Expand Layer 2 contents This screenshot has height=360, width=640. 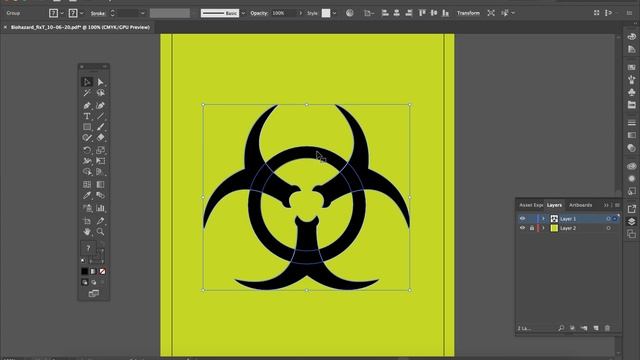(x=543, y=228)
